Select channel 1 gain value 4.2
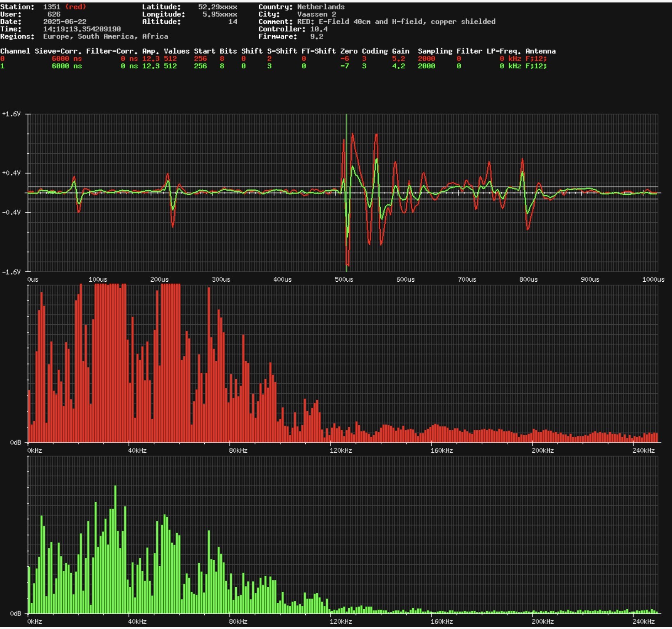This screenshot has width=672, height=629. [x=398, y=66]
